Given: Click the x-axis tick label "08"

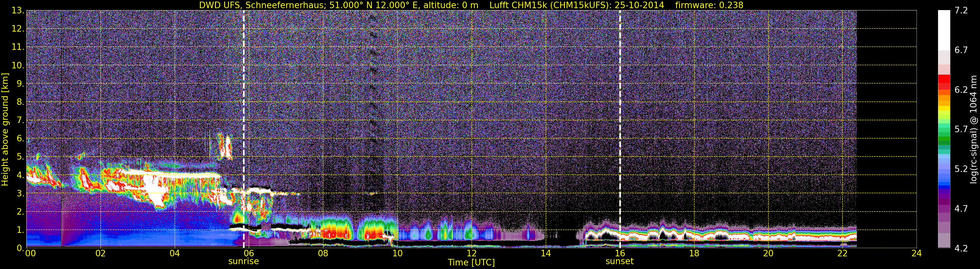Looking at the screenshot, I should click(x=323, y=253).
